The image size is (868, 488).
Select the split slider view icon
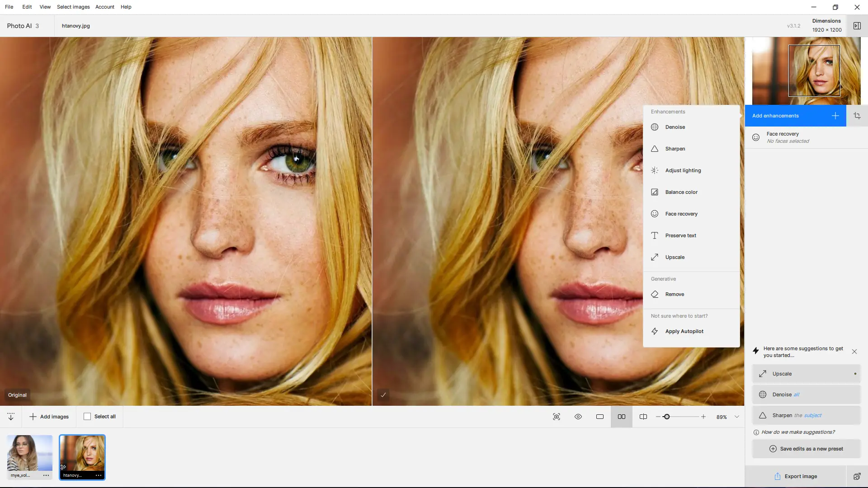tap(643, 417)
